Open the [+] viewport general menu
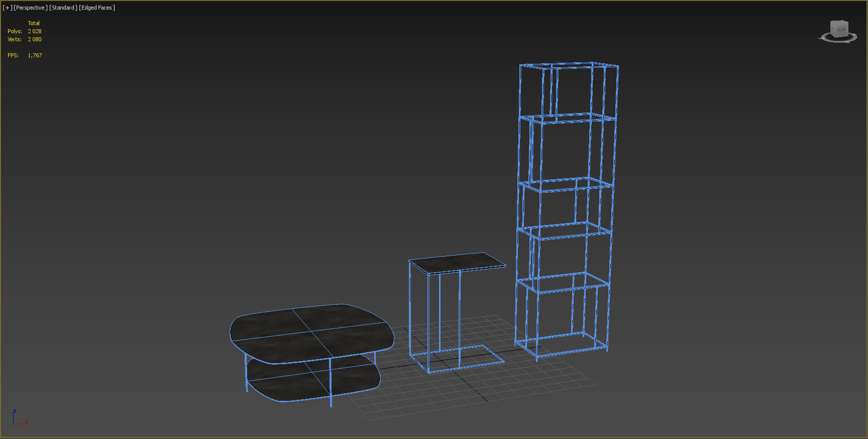This screenshot has width=868, height=439. pos(7,8)
